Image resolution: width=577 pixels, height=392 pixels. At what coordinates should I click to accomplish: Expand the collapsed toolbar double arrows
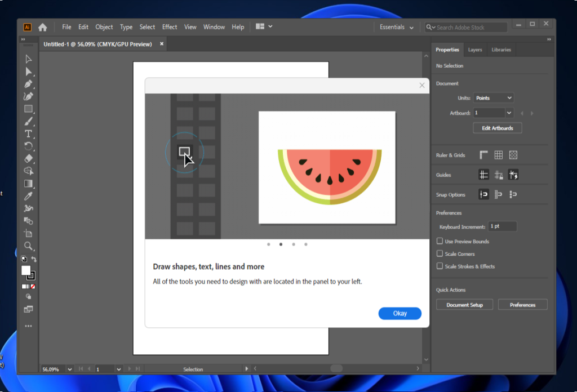(x=23, y=39)
